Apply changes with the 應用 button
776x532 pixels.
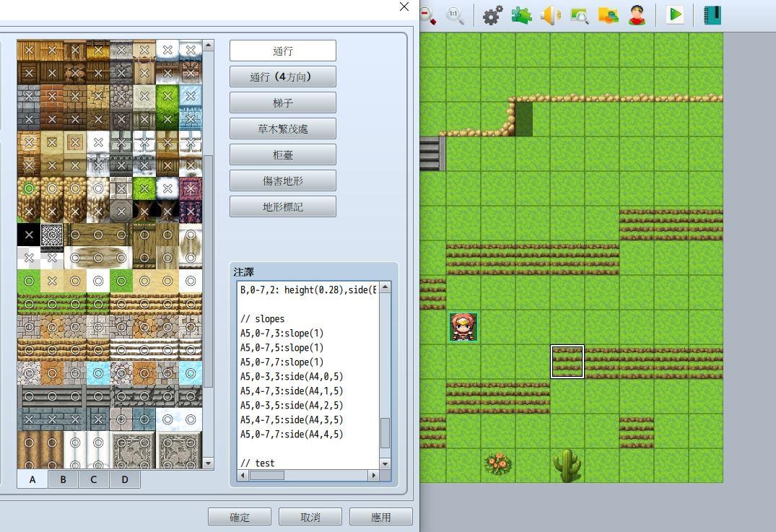tap(380, 516)
